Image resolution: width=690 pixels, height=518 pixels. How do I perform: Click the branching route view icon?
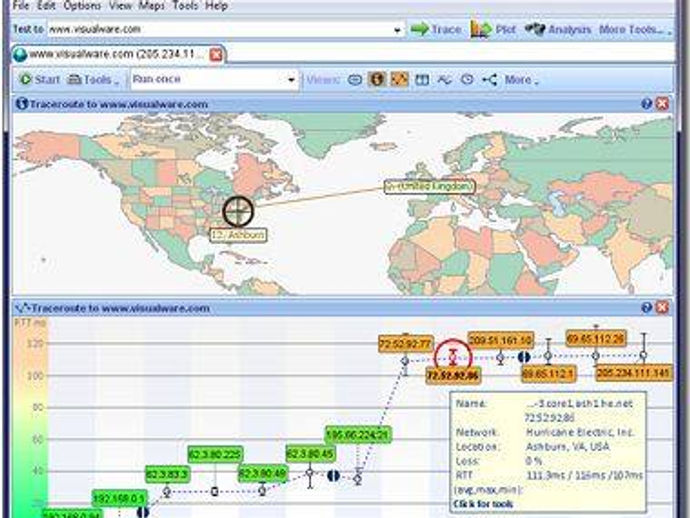489,80
